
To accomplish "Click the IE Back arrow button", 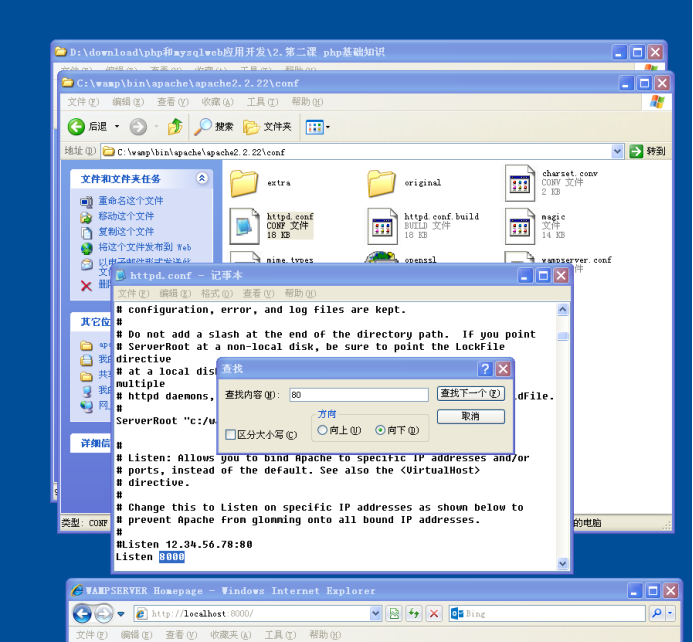I will (x=82, y=613).
